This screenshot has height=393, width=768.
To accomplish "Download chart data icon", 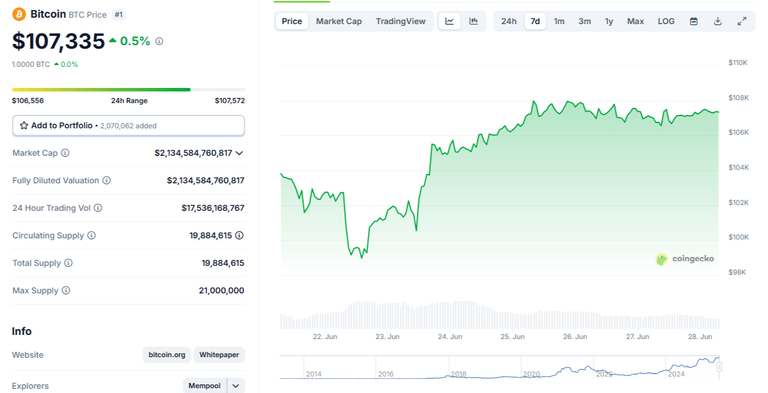I will pos(718,21).
